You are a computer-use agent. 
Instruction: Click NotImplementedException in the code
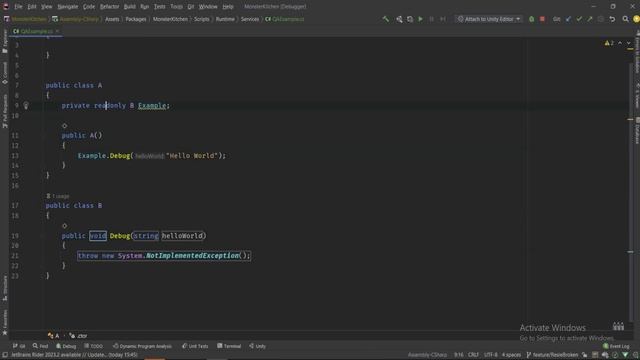pyautogui.click(x=193, y=256)
